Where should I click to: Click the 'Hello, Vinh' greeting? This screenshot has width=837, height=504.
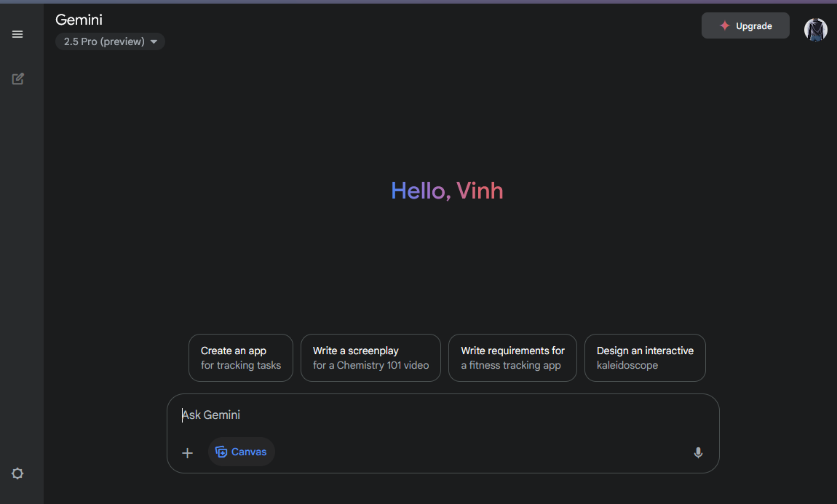pos(448,191)
